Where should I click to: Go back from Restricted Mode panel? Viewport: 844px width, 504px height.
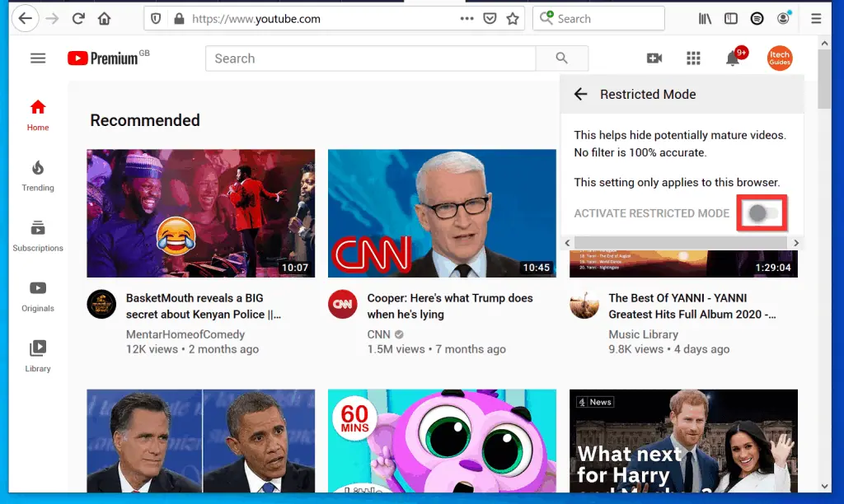point(580,94)
